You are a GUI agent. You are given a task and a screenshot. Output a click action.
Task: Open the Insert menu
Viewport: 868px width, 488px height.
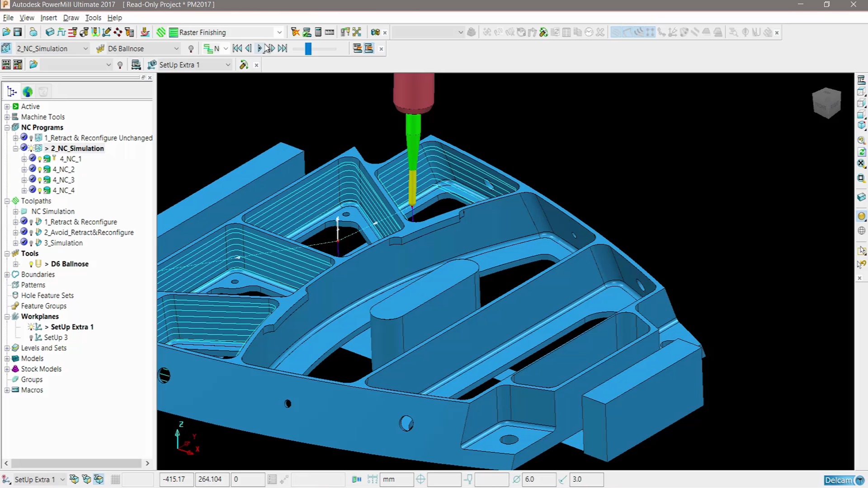(48, 18)
